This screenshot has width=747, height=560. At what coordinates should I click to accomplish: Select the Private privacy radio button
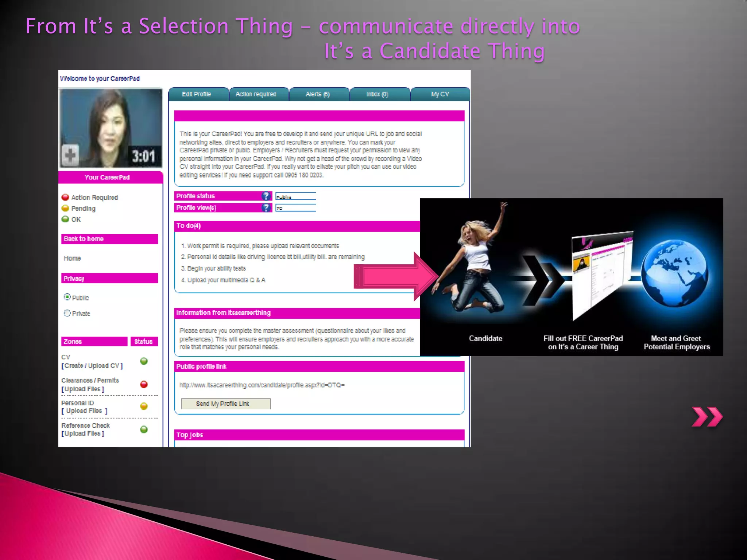point(67,313)
